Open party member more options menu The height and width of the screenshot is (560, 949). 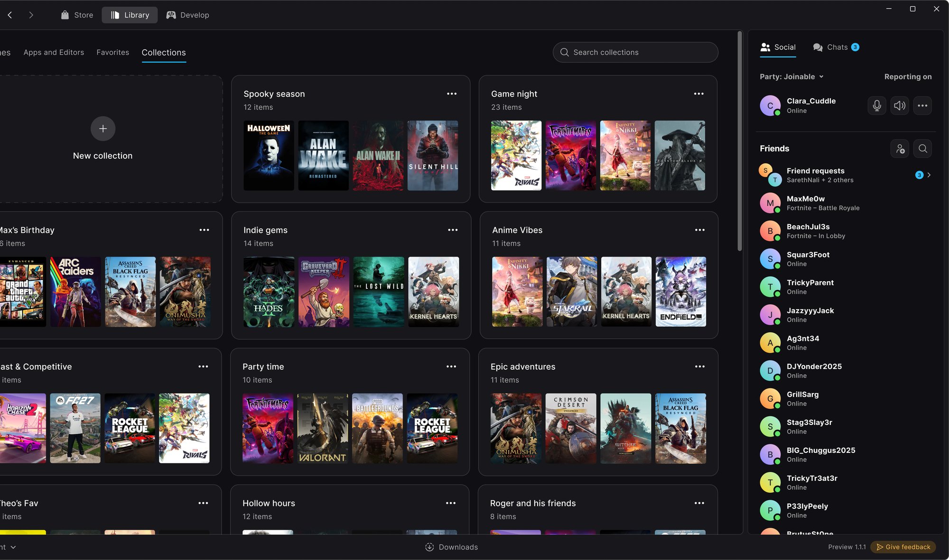(x=922, y=106)
